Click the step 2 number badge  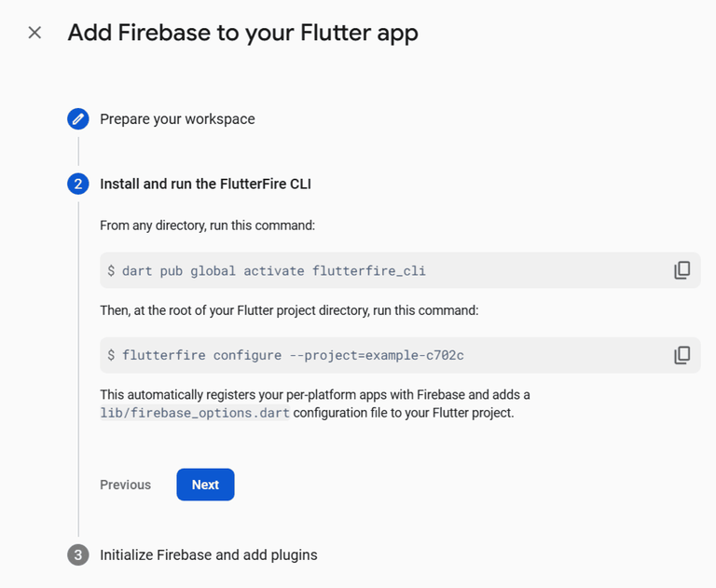[x=78, y=184]
